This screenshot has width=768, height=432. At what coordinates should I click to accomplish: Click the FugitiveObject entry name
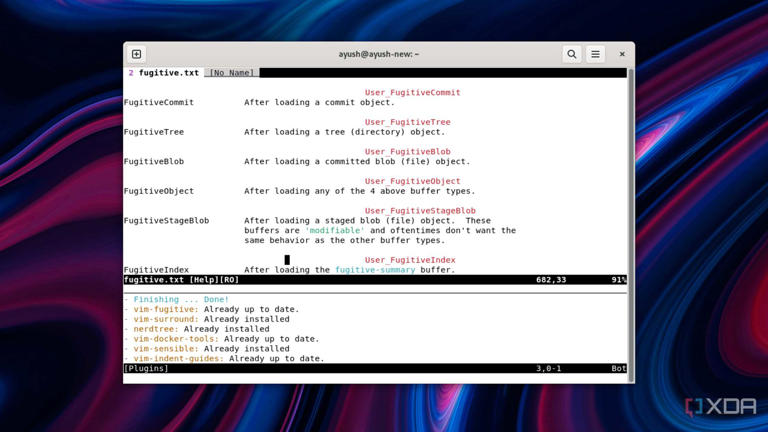point(159,191)
